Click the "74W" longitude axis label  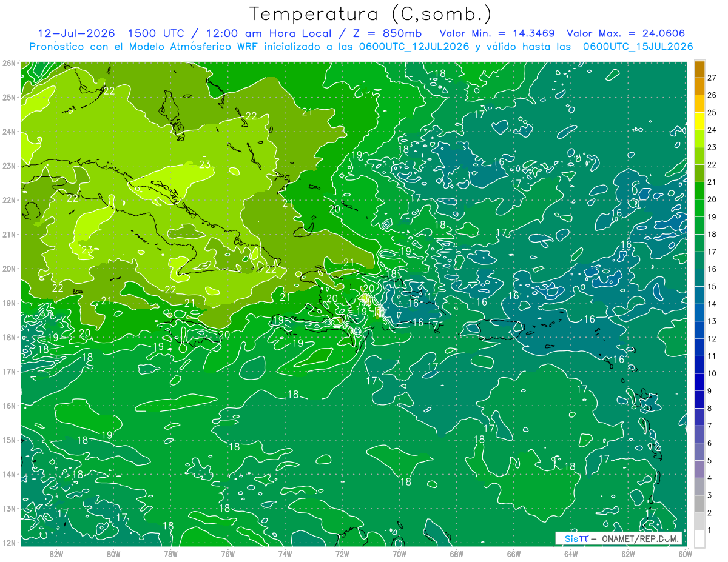coord(285,554)
